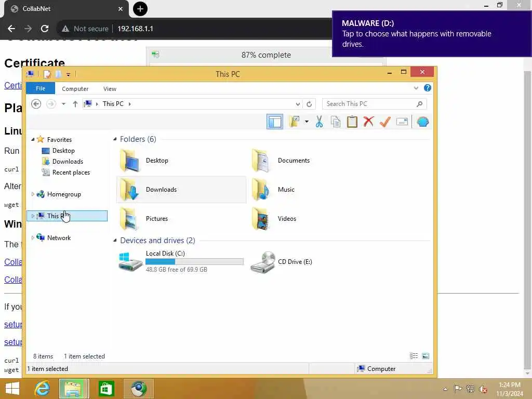Click the red X Delete icon
The height and width of the screenshot is (399, 532).
[x=368, y=122]
